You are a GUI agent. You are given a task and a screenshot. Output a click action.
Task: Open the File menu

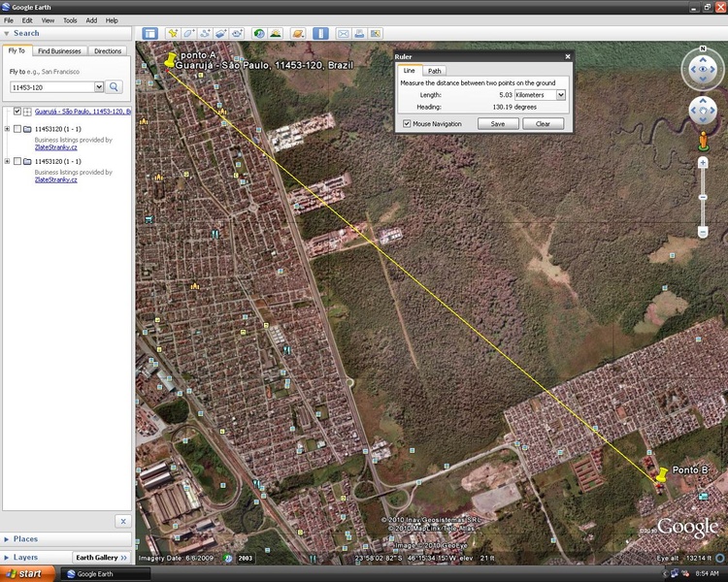click(x=9, y=20)
